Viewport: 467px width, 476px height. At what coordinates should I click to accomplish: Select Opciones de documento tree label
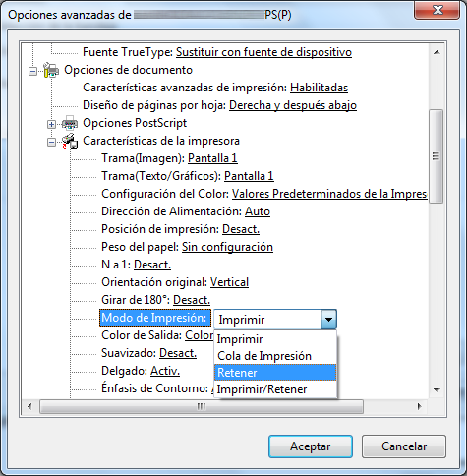point(128,70)
